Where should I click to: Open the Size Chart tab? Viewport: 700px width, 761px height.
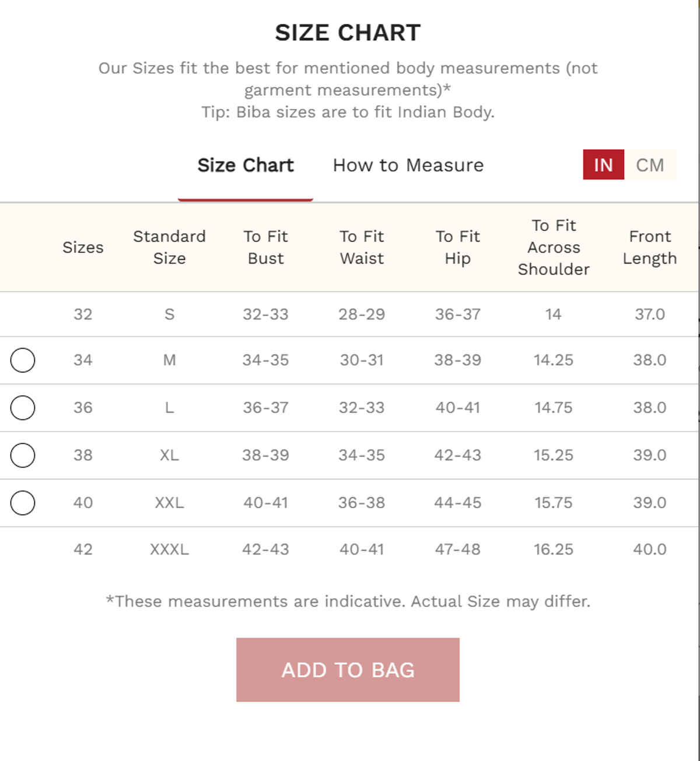tap(246, 165)
